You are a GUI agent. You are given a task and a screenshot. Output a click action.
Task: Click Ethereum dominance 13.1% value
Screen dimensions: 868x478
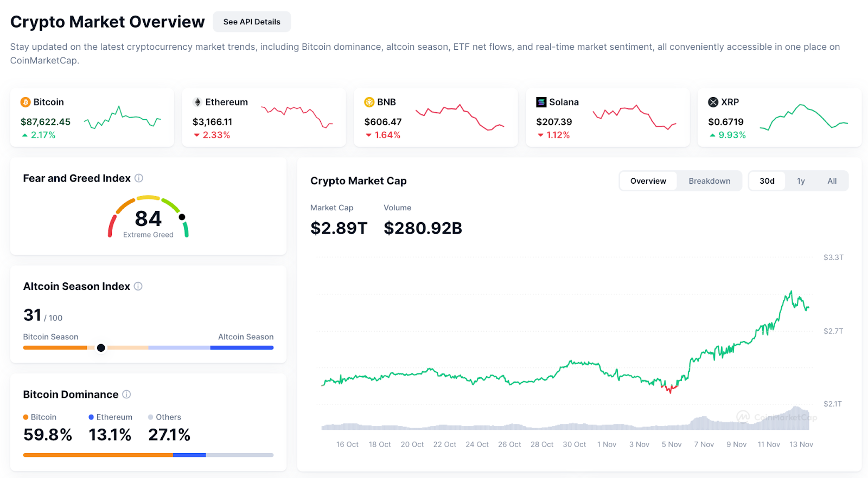110,435
